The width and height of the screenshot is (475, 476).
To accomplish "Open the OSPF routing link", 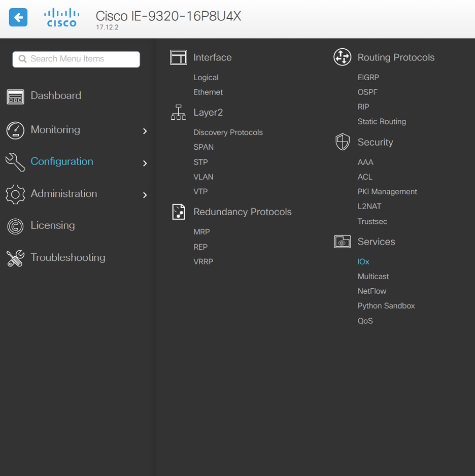I will [x=367, y=92].
